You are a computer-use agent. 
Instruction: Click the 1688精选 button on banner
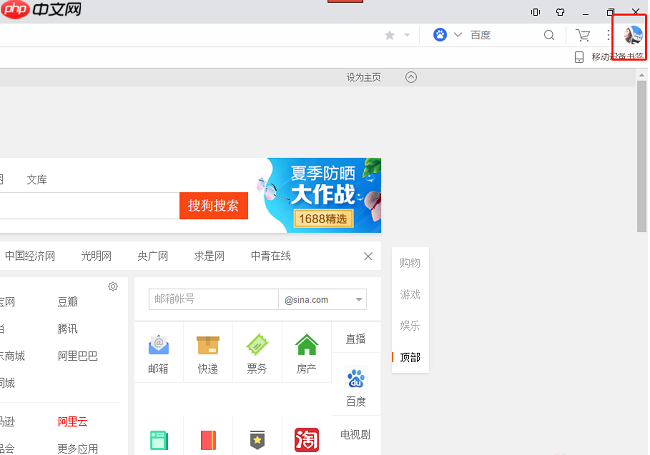tap(323, 218)
